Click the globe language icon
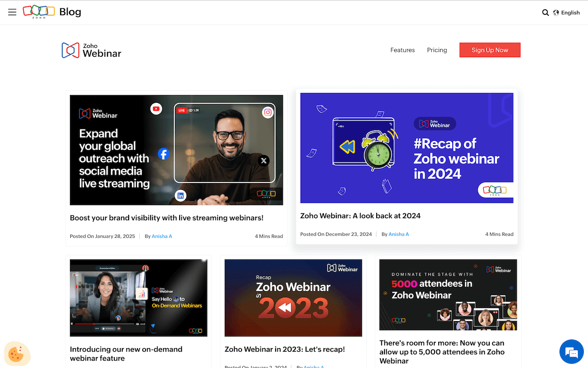The height and width of the screenshot is (368, 588). point(556,12)
